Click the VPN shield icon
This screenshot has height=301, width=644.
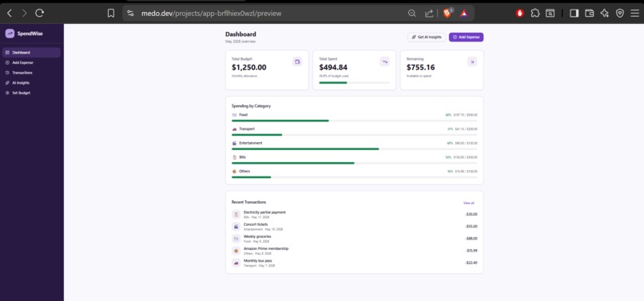click(x=620, y=13)
